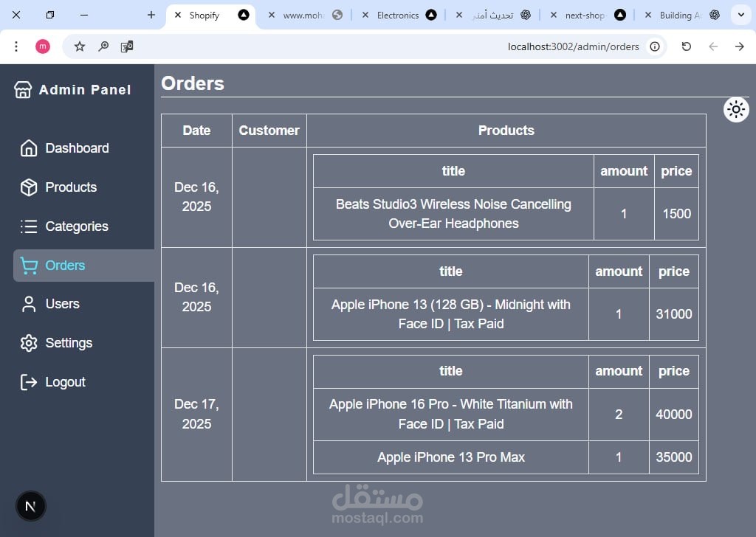This screenshot has height=537, width=756.
Task: Click the Orders page heading
Action: (193, 83)
